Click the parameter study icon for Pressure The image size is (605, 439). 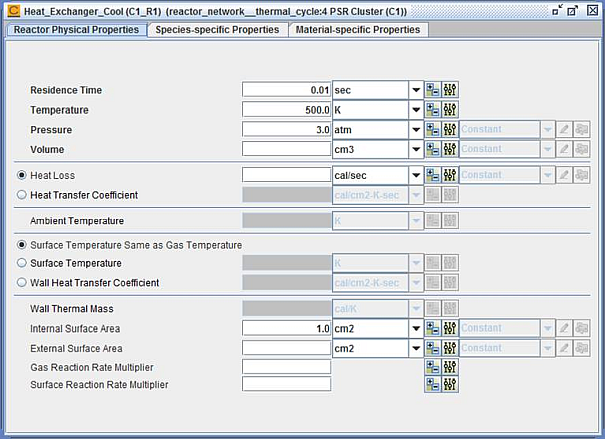(433, 130)
